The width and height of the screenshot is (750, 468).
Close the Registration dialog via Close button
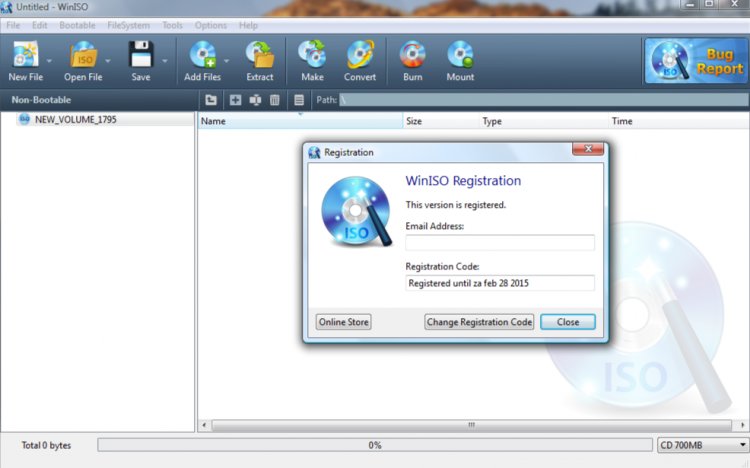tap(568, 322)
